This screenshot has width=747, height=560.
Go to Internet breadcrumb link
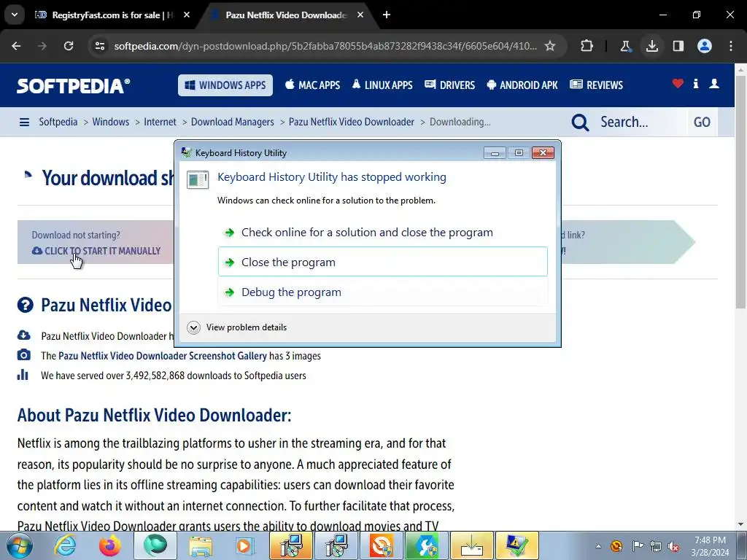click(x=160, y=122)
